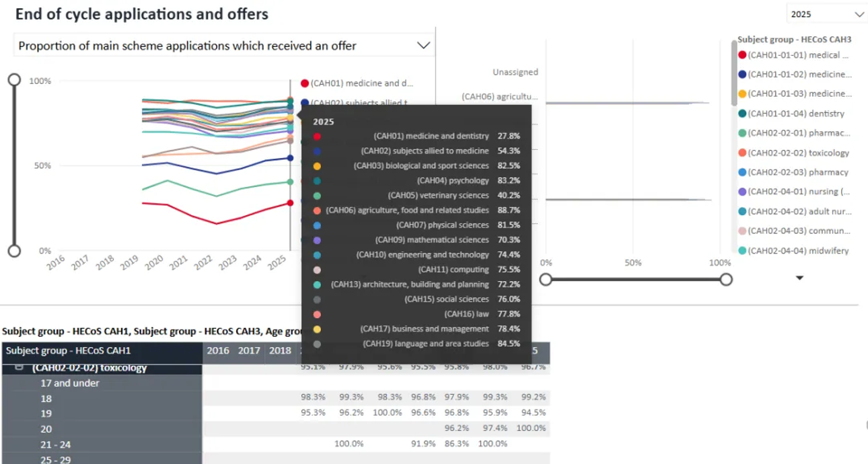Click the (CAH01) medicine and dentistry chart legend dot
The height and width of the screenshot is (464, 868).
[305, 83]
